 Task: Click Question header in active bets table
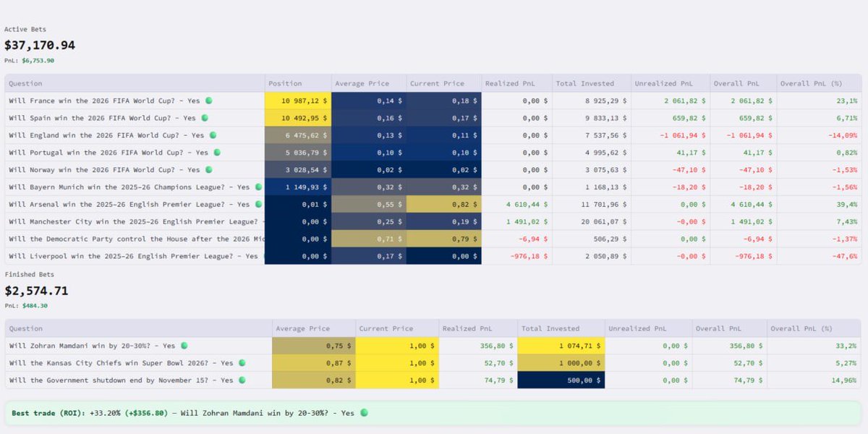[x=135, y=83]
